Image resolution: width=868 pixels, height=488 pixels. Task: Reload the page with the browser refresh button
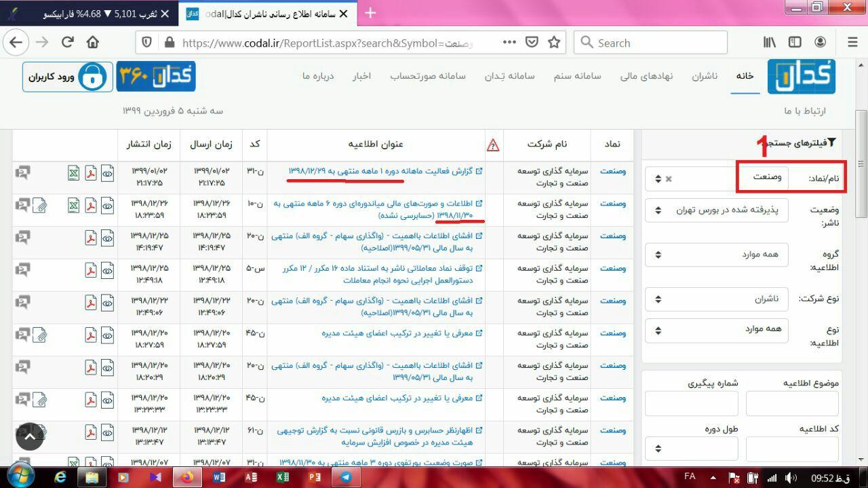[x=67, y=42]
